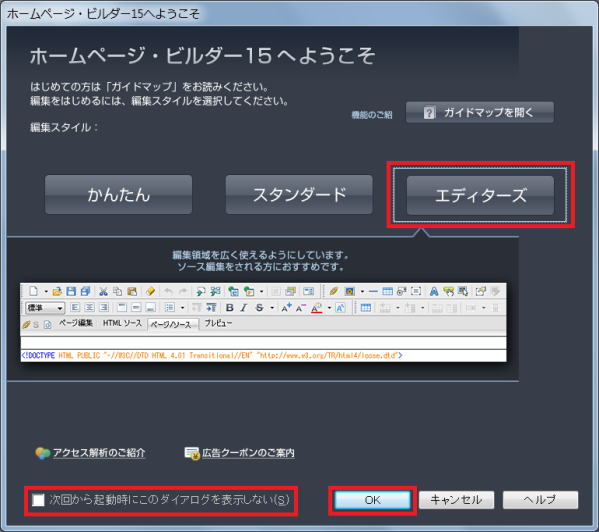Expand the dropdown arrow beside insert image icon
The height and width of the screenshot is (532, 599).
[x=362, y=292]
